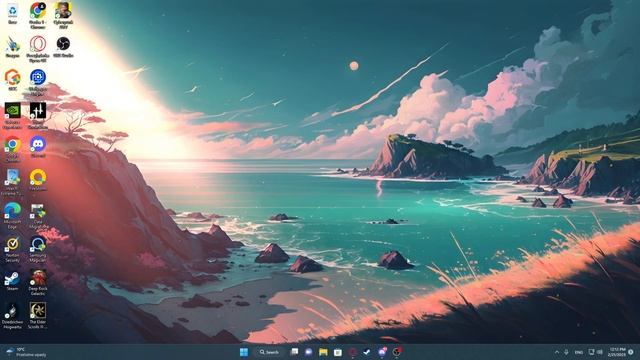Select the Hogwarts Legacy desktop shortcut
Image resolution: width=640 pixels, height=360 pixels.
(x=13, y=316)
